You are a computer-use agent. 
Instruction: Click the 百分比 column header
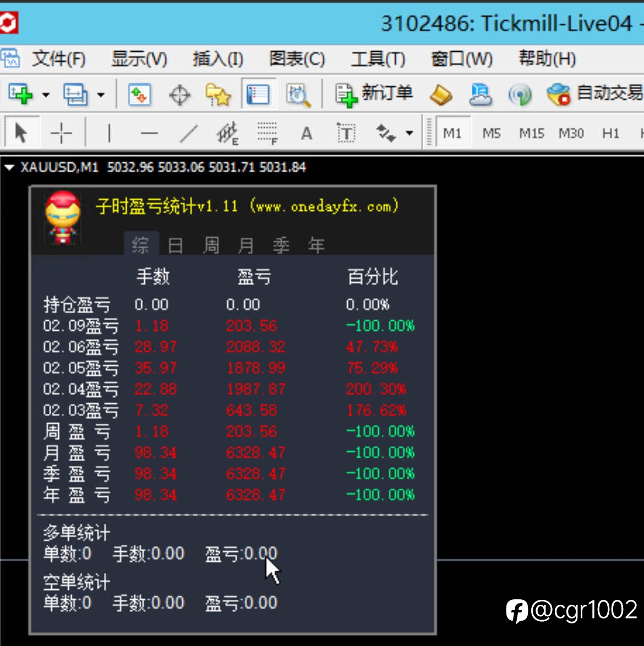[x=373, y=276]
